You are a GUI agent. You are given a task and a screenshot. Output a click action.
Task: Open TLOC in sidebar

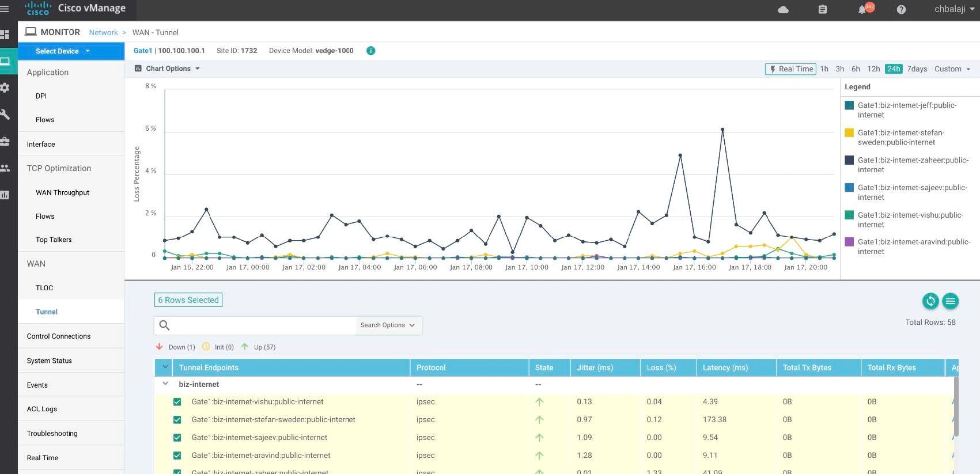coord(44,288)
